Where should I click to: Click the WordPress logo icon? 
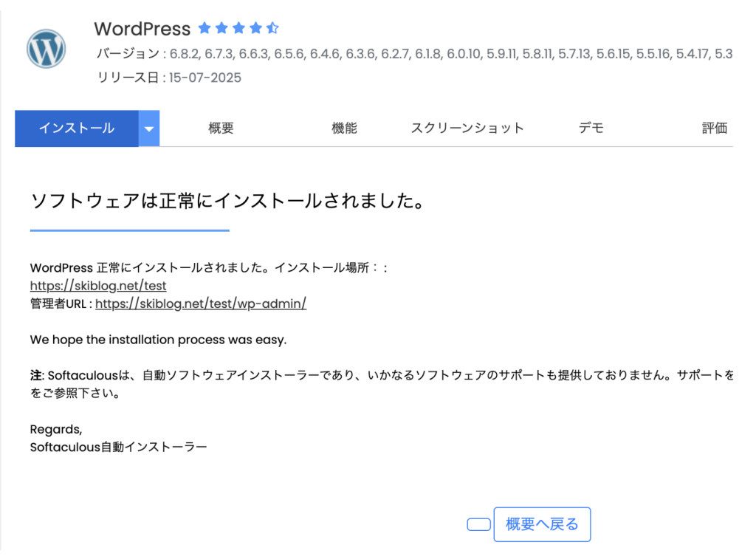pyautogui.click(x=46, y=49)
